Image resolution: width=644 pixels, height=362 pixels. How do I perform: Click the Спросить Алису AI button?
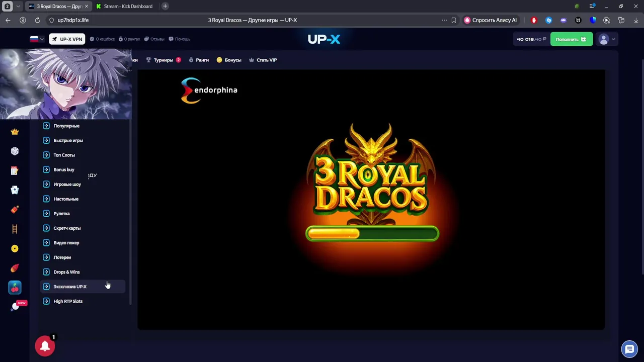[x=491, y=20]
